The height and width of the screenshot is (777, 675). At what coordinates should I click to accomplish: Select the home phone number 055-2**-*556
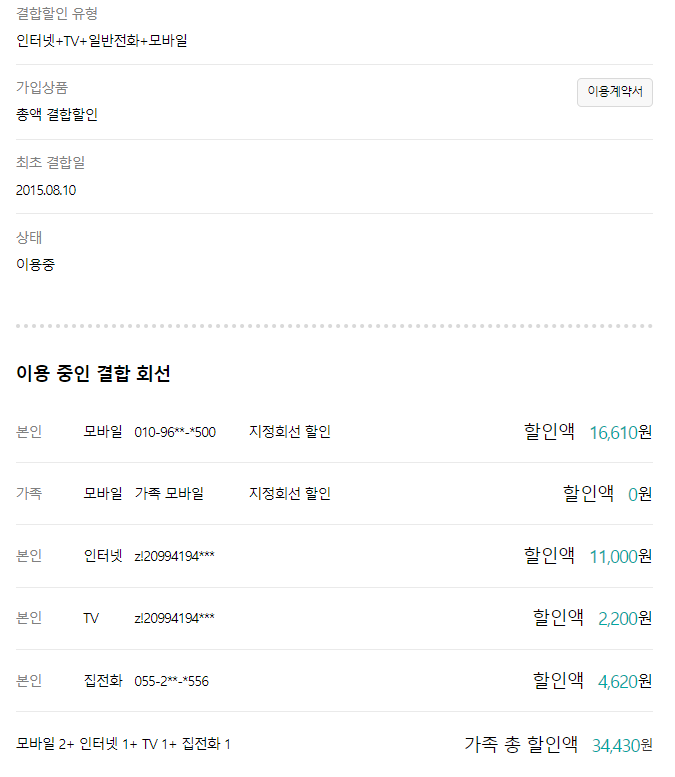171,681
